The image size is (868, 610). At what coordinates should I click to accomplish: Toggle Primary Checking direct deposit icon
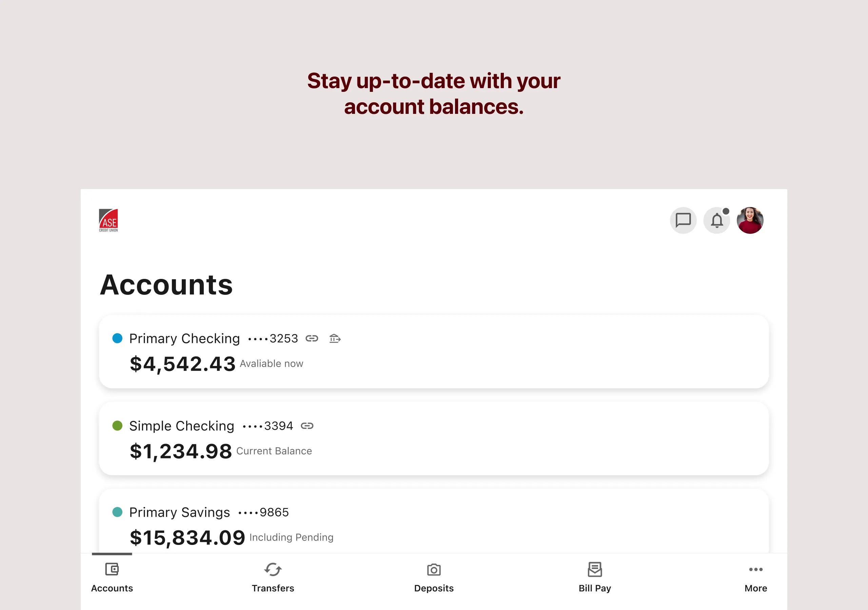(334, 338)
